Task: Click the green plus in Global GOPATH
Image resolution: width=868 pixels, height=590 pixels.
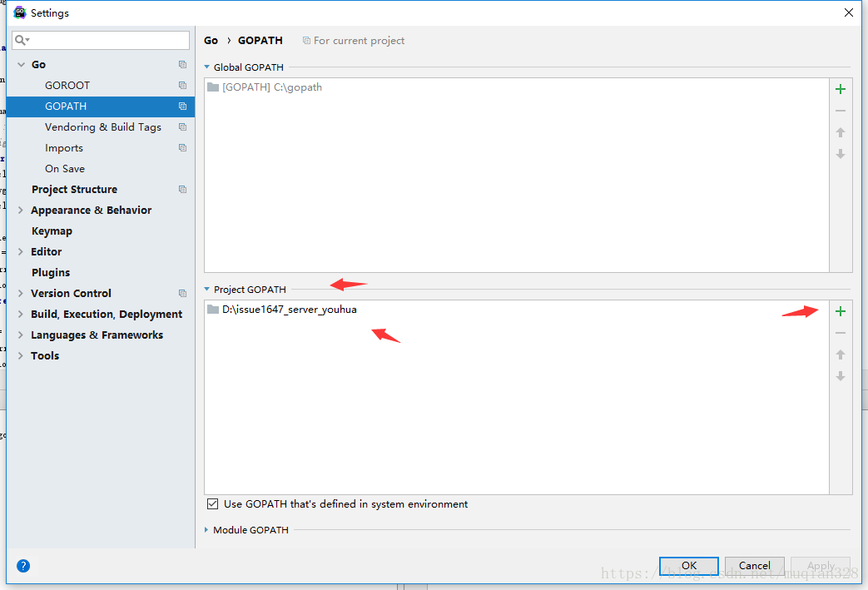Action: pos(841,89)
